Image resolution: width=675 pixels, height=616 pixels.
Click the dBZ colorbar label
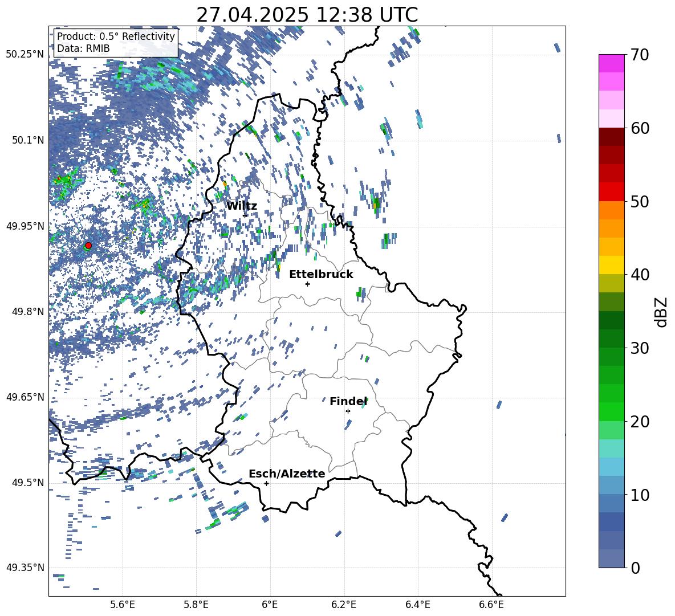(x=662, y=312)
